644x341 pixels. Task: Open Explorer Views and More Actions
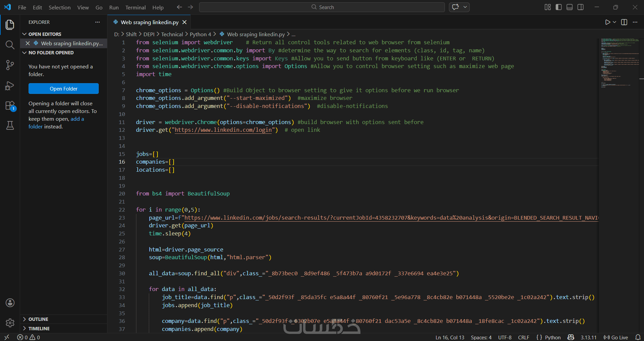coord(97,22)
